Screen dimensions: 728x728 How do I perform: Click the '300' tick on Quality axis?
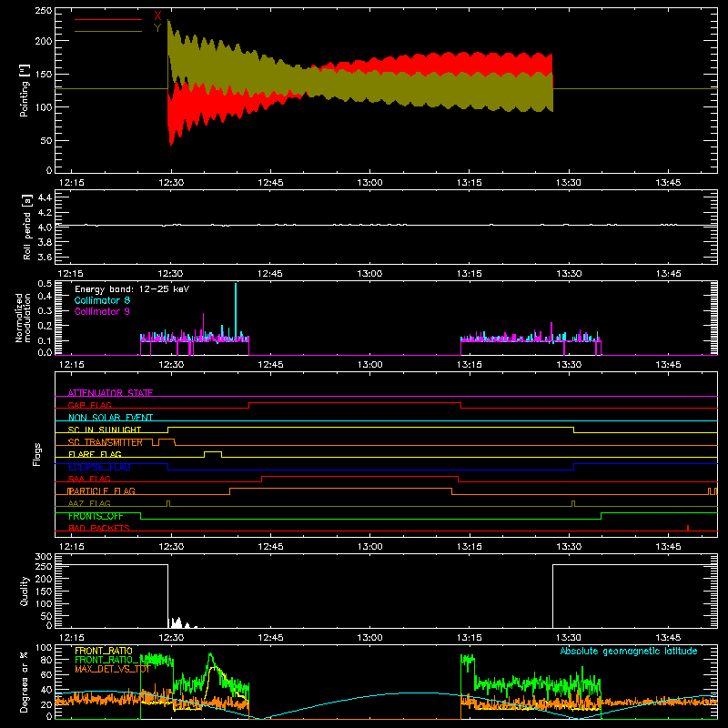pyautogui.click(x=43, y=557)
